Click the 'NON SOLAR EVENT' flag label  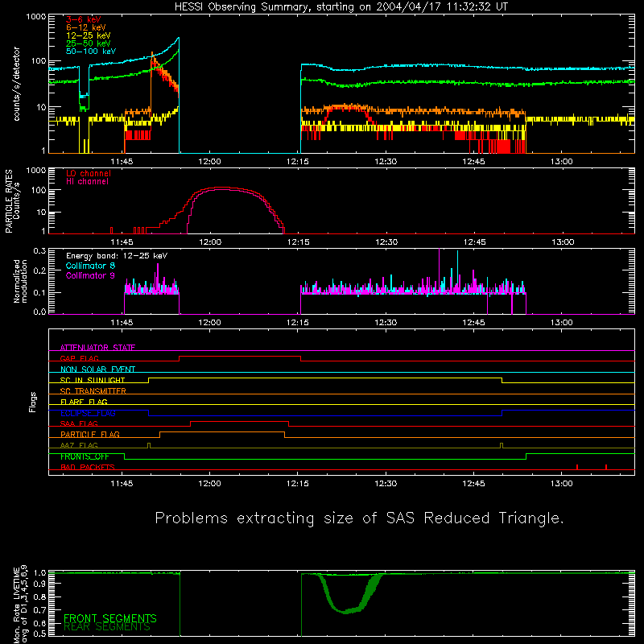(x=97, y=369)
